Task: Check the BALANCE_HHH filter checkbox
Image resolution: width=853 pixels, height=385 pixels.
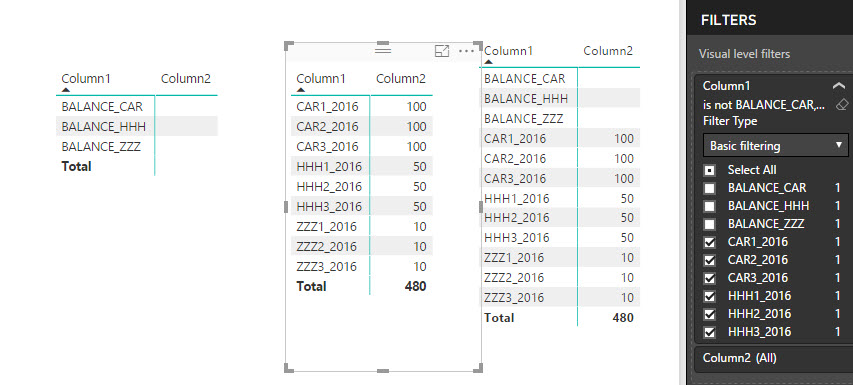Action: tap(709, 206)
